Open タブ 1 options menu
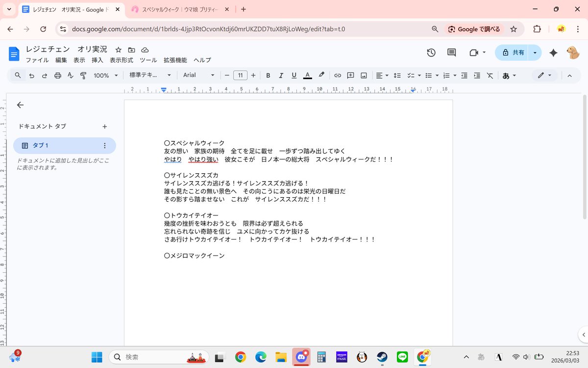 point(104,146)
